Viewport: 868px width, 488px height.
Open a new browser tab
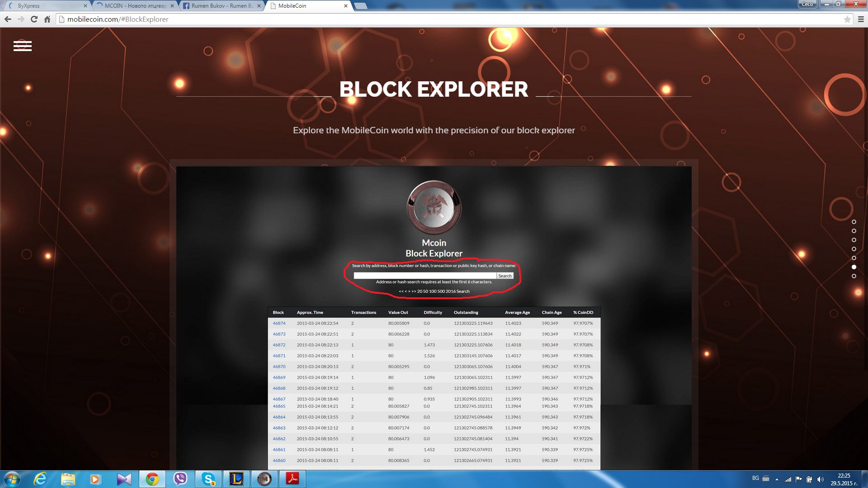click(x=361, y=6)
